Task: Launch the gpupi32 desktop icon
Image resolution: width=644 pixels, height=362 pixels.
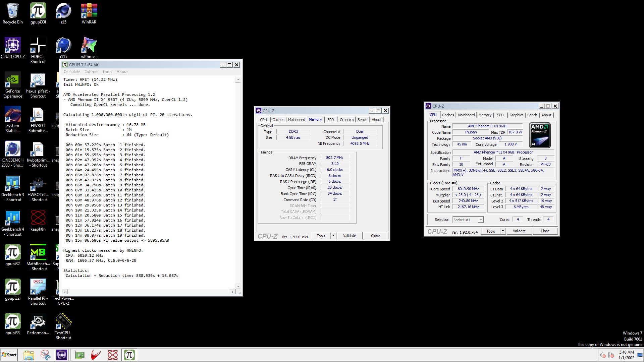Action: point(13,255)
